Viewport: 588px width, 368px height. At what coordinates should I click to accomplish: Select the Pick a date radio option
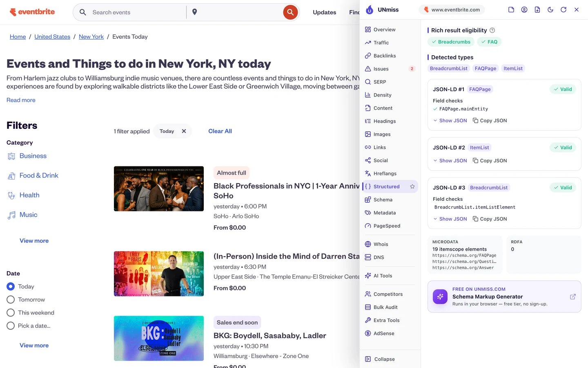point(11,326)
